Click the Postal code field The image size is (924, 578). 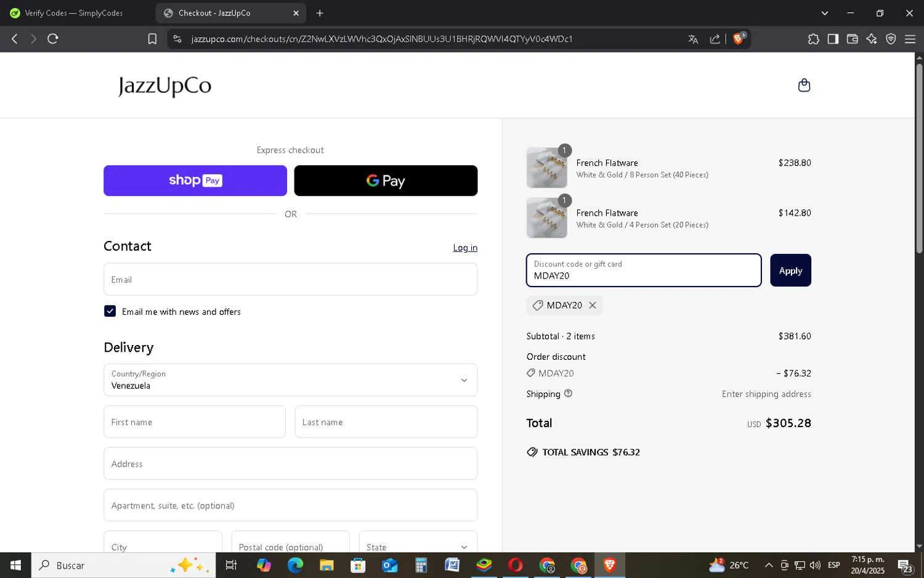(290, 542)
